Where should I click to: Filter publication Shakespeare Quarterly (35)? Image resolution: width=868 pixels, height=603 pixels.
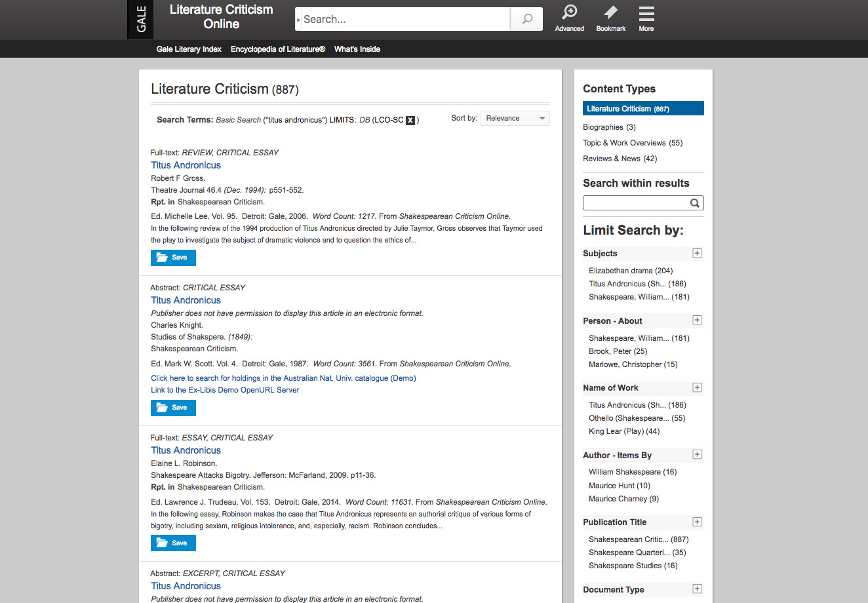637,553
